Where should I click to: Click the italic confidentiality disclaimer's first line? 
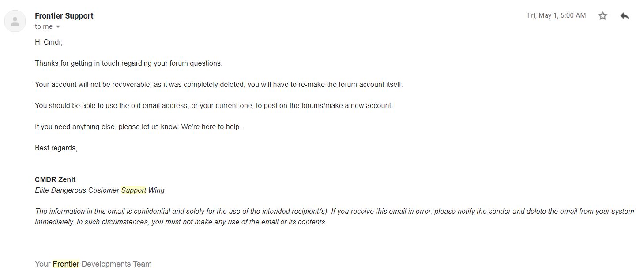(x=335, y=212)
